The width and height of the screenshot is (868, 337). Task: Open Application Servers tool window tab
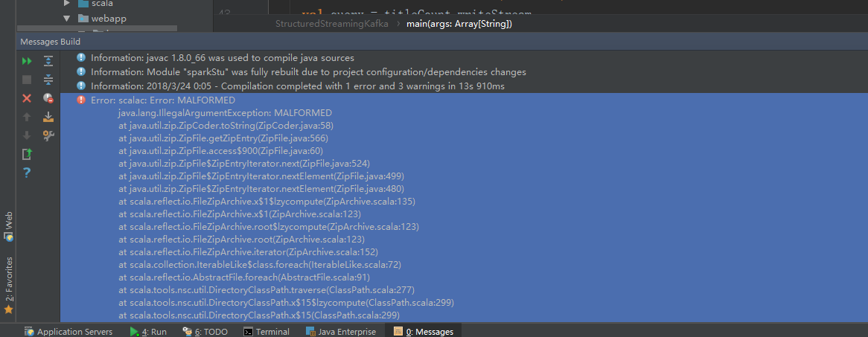pos(68,332)
